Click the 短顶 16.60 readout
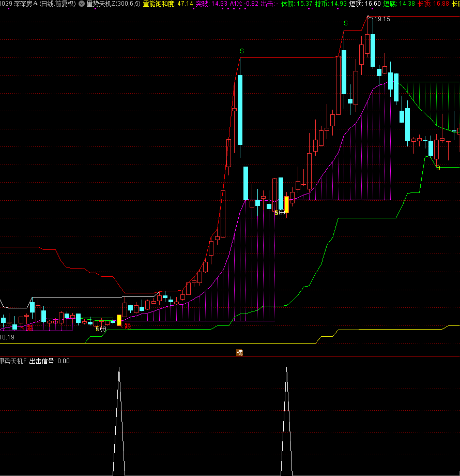Screen dimensions: 460x476 pyautogui.click(x=365, y=4)
